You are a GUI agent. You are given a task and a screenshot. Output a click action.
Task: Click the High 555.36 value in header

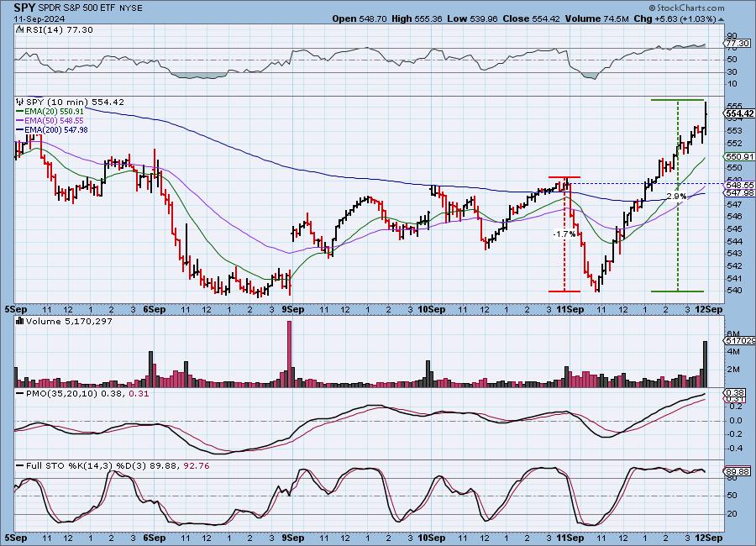(417, 18)
